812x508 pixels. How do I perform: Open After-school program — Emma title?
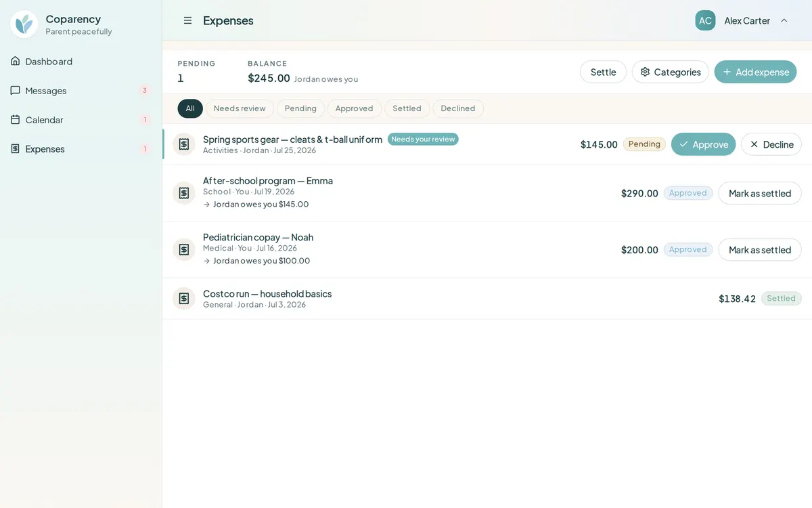pyautogui.click(x=268, y=180)
